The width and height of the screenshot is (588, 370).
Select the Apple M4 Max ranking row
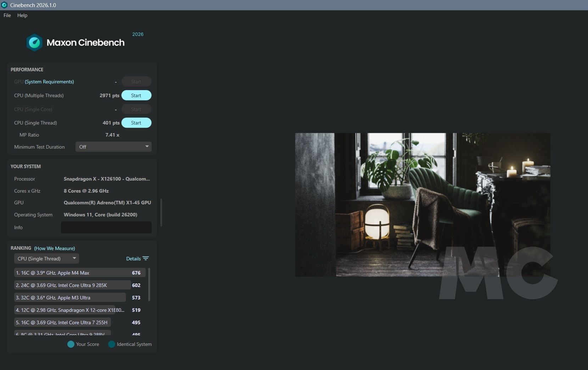point(80,273)
